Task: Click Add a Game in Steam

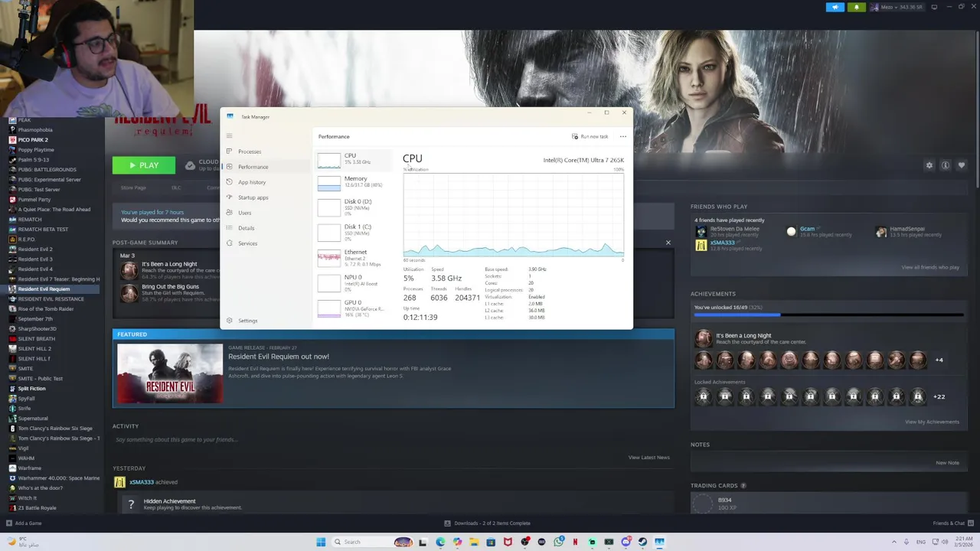Action: pos(24,523)
